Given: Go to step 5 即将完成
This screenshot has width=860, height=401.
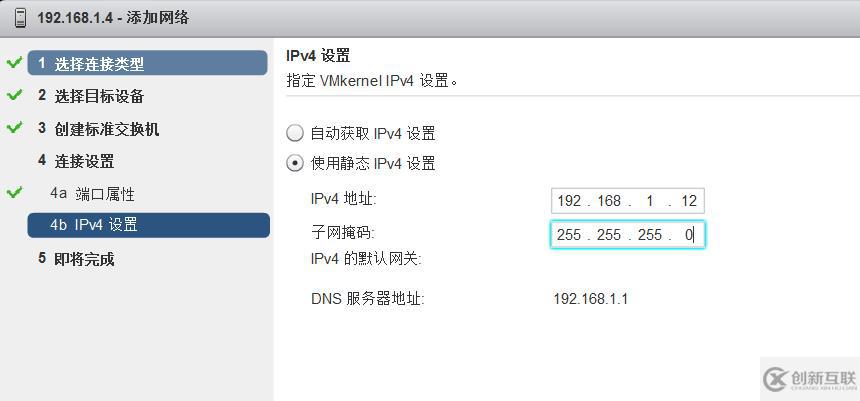Looking at the screenshot, I should pyautogui.click(x=84, y=259).
